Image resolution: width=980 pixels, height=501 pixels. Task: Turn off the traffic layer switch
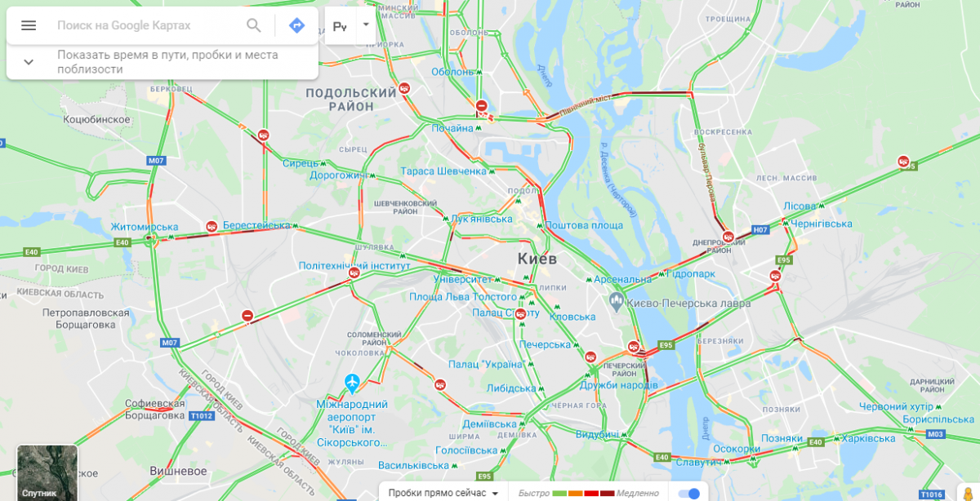point(690,493)
